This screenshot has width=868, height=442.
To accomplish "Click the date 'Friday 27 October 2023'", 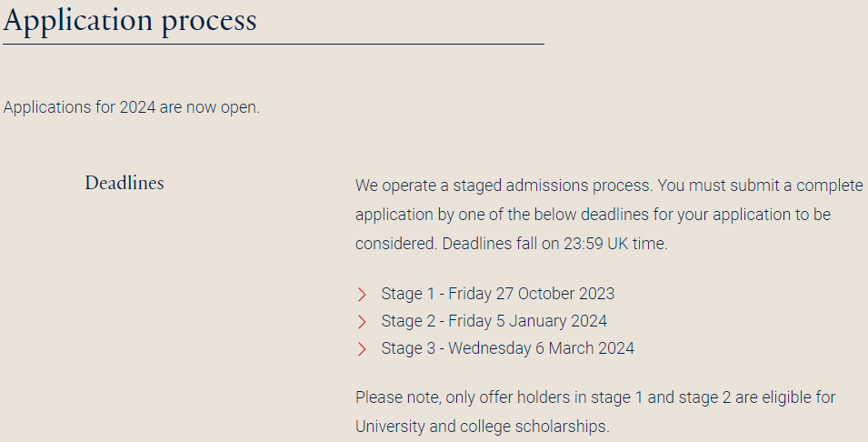I will 532,294.
